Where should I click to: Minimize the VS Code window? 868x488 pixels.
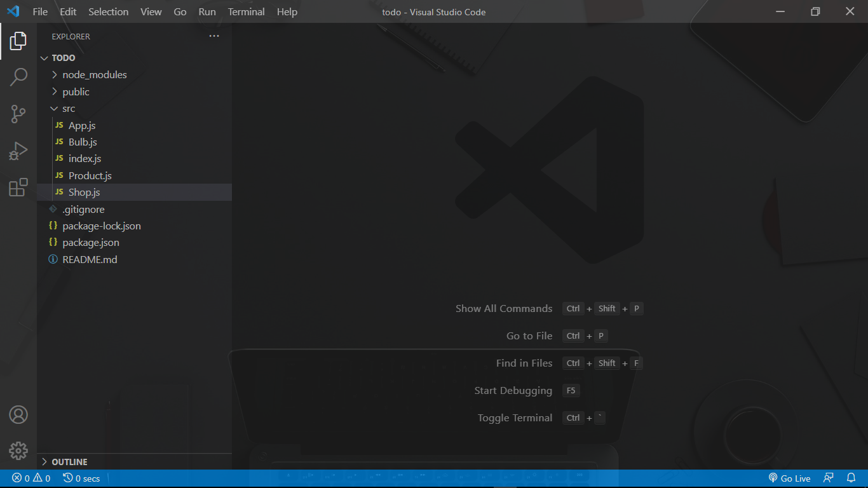coord(782,11)
